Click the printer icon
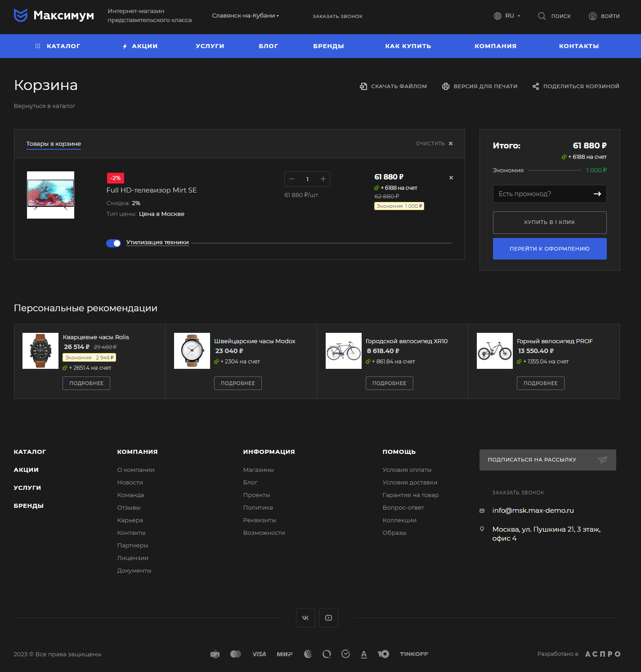The image size is (641, 672). coord(446,86)
